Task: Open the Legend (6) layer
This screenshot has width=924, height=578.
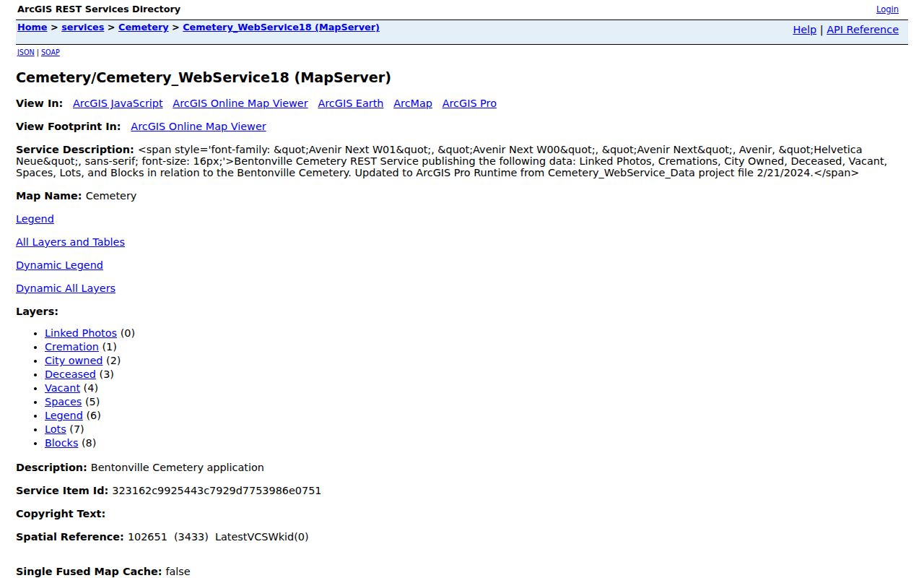Action: 64,415
